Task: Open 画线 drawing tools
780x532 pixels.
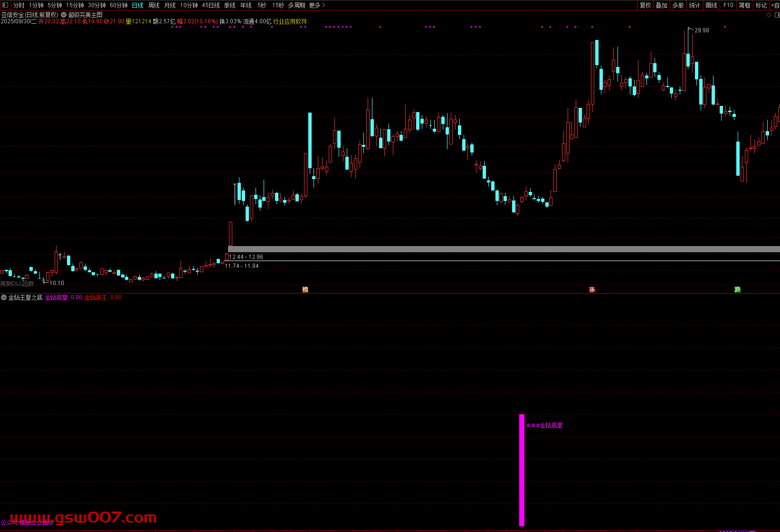Action: (711, 5)
